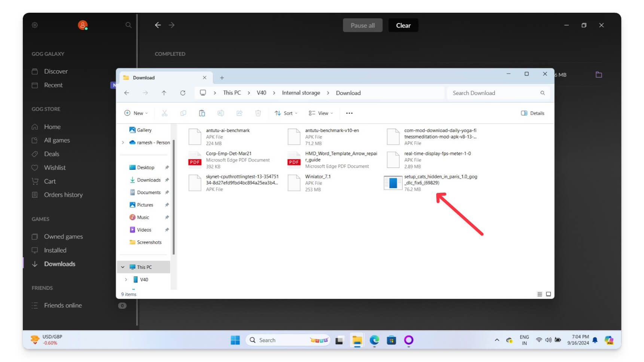Click the Cut icon in File Explorer toolbar
Image resolution: width=644 pixels, height=362 pixels.
164,113
